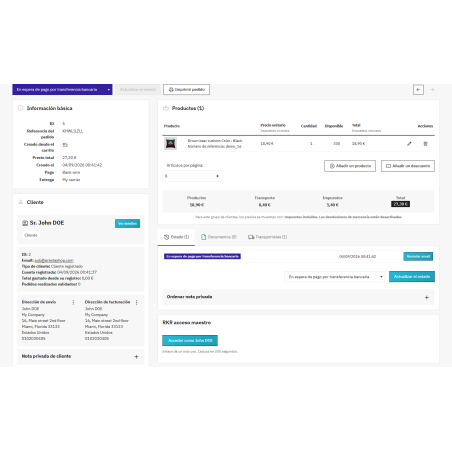Viewport: 452px width, 452px height.
Task: Open the customer email link
Action: [x=54, y=260]
